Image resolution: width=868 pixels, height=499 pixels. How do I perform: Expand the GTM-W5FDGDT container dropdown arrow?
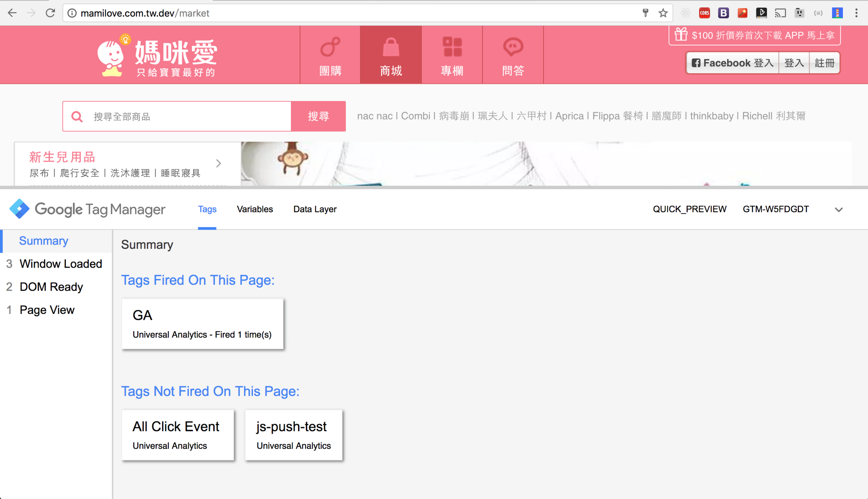click(x=838, y=210)
